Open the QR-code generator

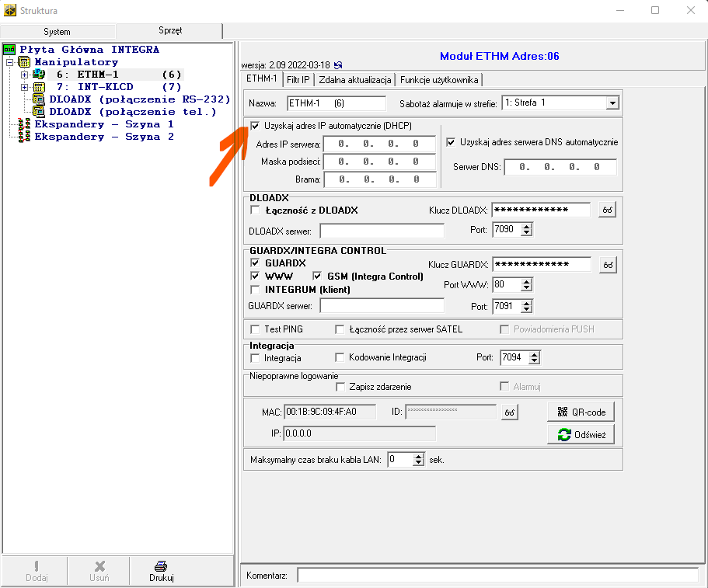point(581,412)
